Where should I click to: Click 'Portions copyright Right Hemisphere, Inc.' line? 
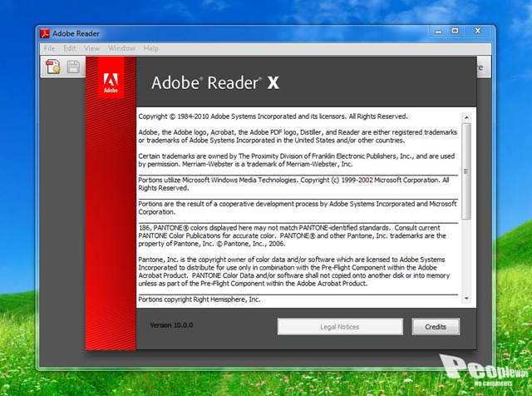199,299
